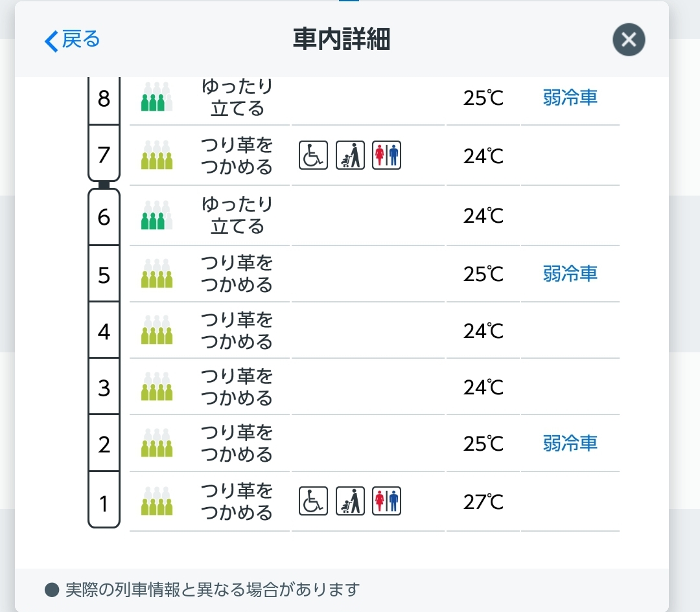This screenshot has width=700, height=612.
Task: Click stroller icon in car 7 row
Action: [x=350, y=155]
